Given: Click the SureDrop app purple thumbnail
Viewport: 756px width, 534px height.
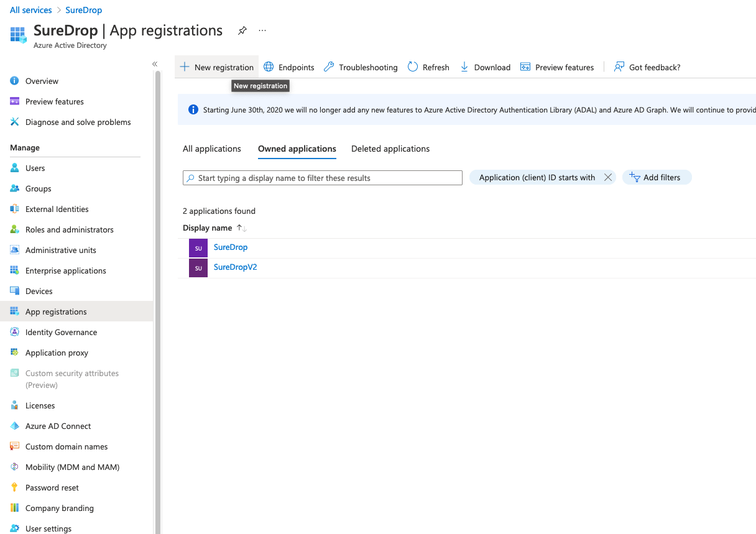Looking at the screenshot, I should [198, 248].
